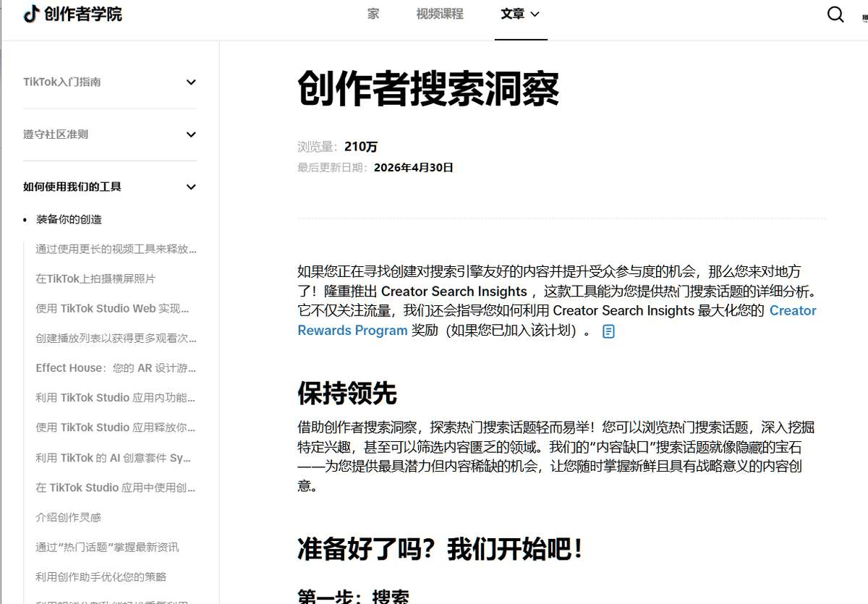Open the Creator Rewards Program link

(557, 320)
